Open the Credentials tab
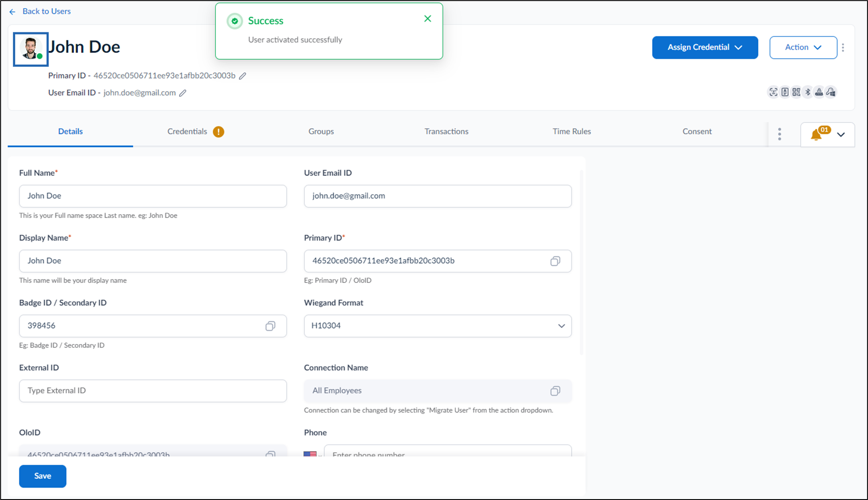Image resolution: width=868 pixels, height=500 pixels. click(187, 132)
